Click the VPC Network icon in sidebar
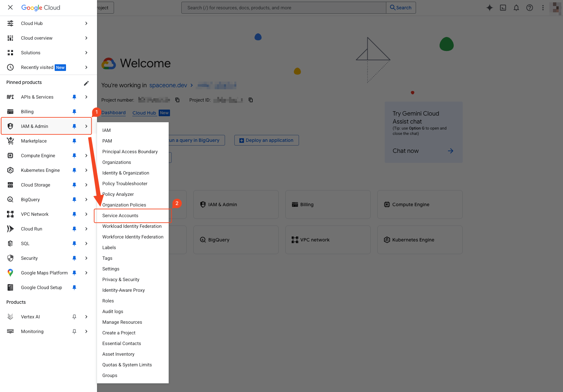 (10, 214)
